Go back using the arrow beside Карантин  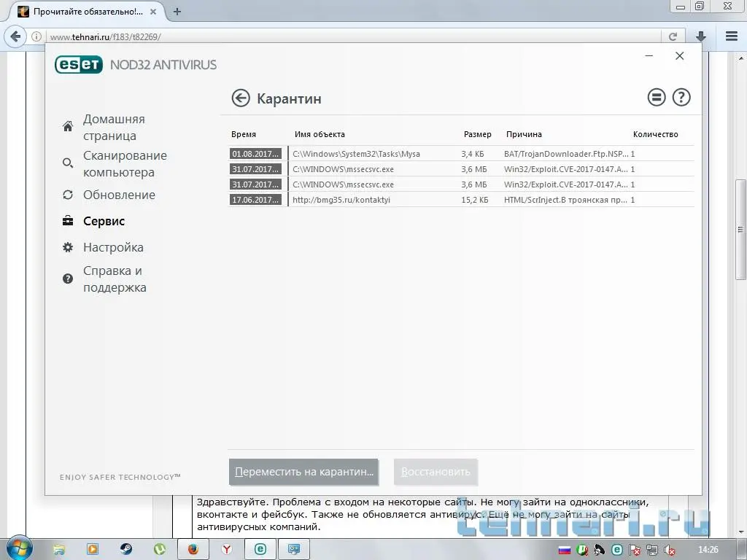pos(241,98)
